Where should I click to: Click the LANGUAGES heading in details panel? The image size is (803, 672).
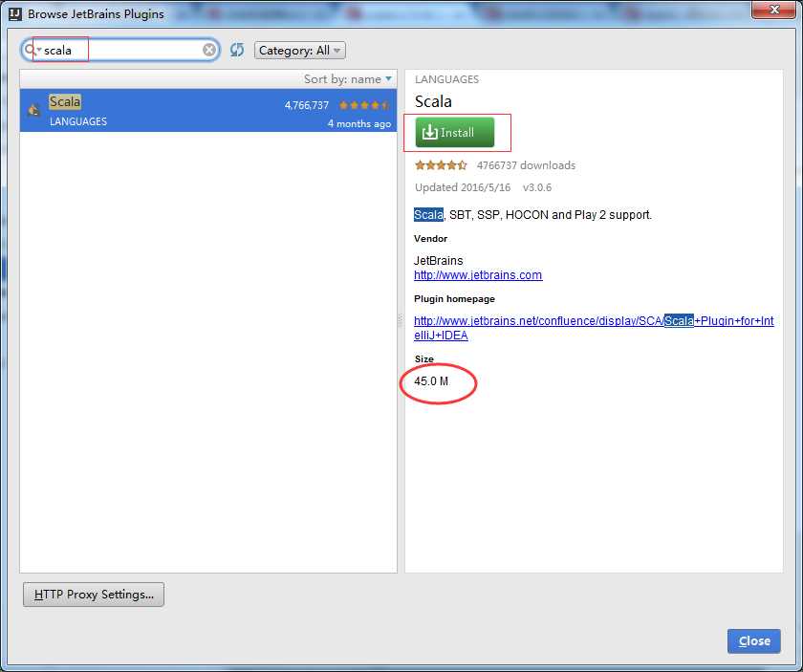pyautogui.click(x=446, y=79)
